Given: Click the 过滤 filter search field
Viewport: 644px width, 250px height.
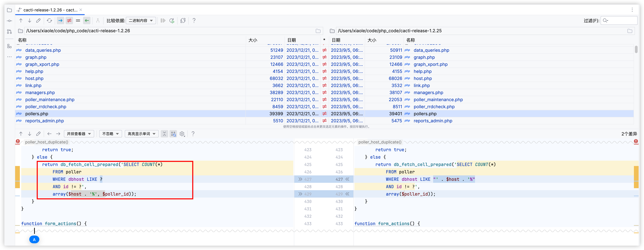Looking at the screenshot, I should [619, 20].
